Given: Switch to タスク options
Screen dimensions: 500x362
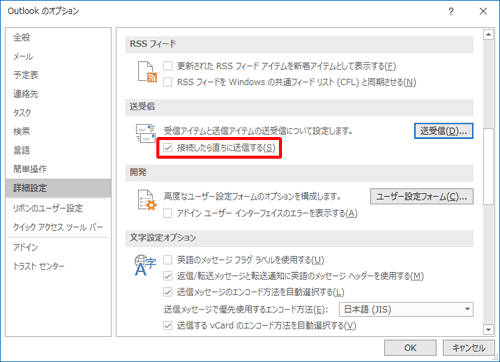Looking at the screenshot, I should click(x=58, y=113).
